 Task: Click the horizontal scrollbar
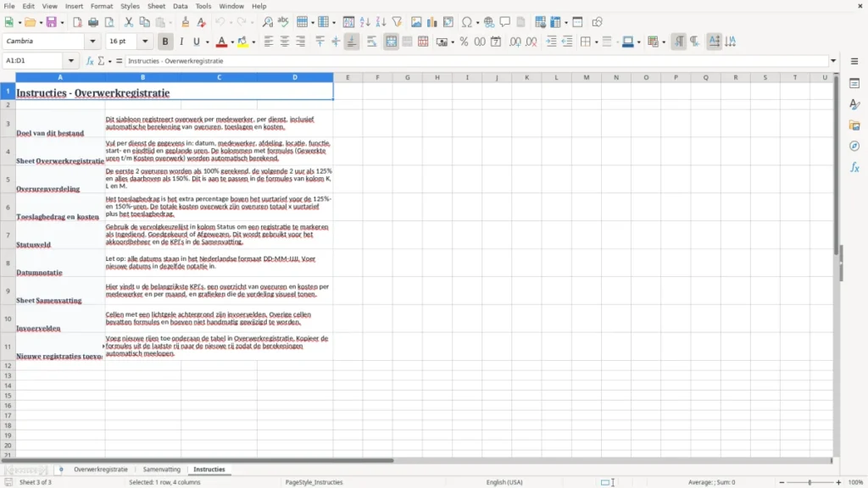click(x=197, y=460)
